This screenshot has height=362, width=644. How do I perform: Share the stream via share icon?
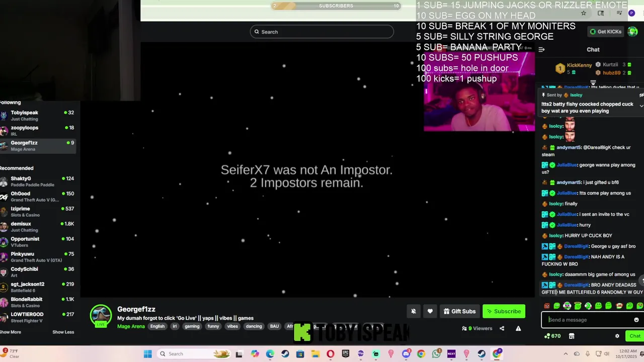(x=502, y=328)
